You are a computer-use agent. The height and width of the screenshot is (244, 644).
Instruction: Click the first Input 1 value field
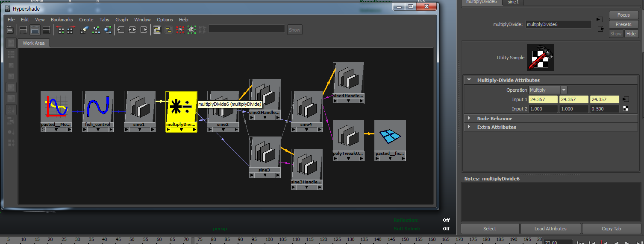[x=543, y=99]
